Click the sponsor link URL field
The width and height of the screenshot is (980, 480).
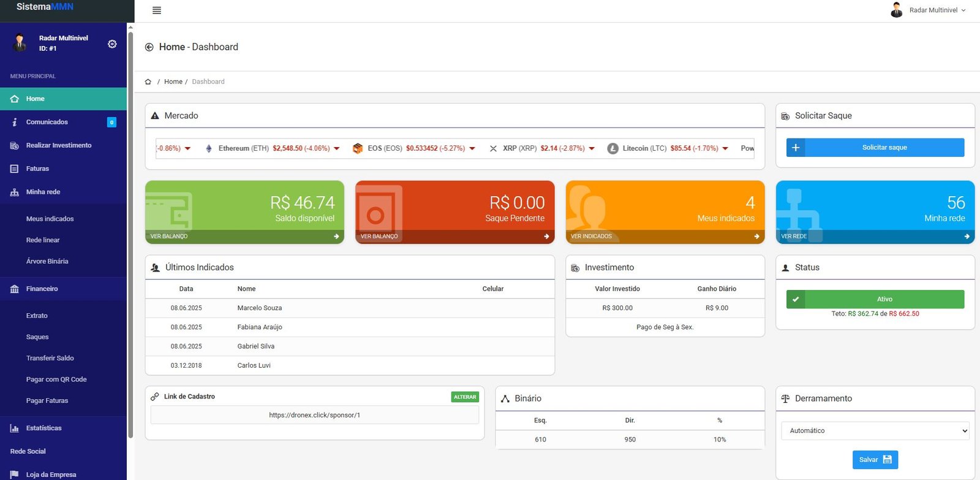coord(315,415)
